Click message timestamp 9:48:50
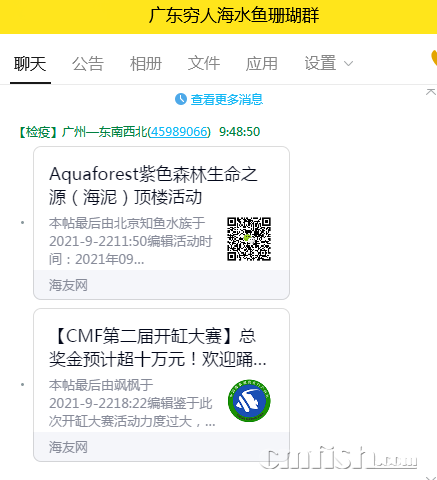 coord(239,132)
